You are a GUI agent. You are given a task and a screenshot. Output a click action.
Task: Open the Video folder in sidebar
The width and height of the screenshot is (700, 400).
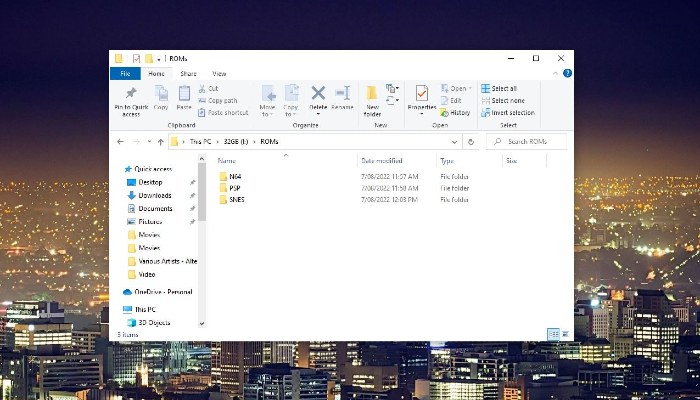point(142,274)
